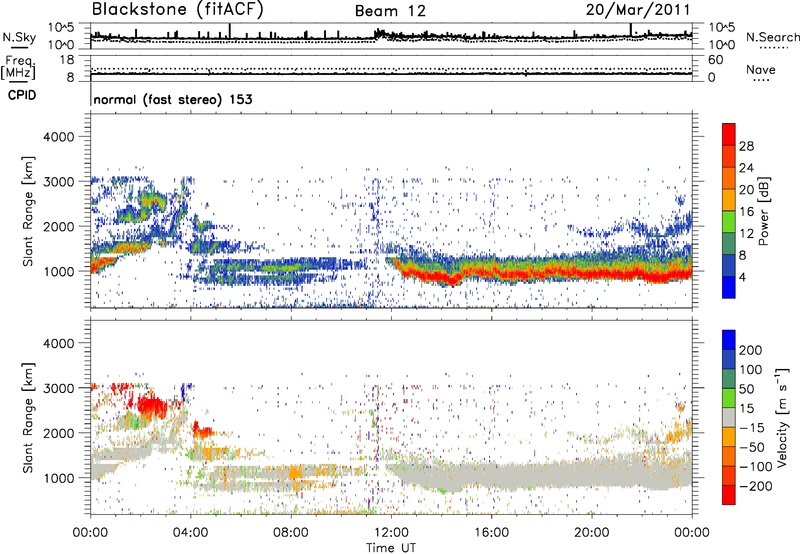Click the 04:00 time axis label
Image resolution: width=800 pixels, height=554 pixels.
[190, 532]
